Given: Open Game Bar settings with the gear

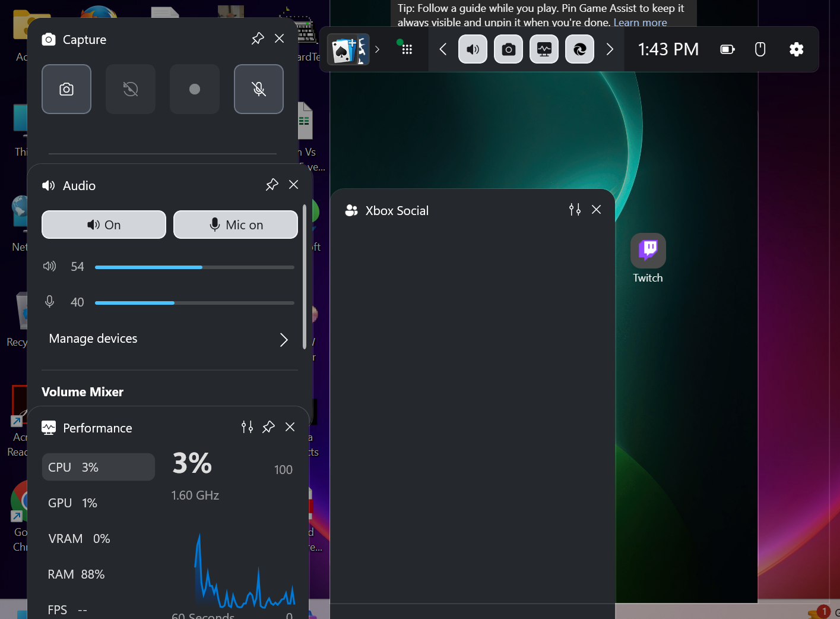Looking at the screenshot, I should (x=796, y=49).
